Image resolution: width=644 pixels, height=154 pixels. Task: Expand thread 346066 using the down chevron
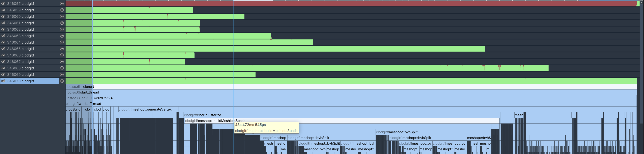[62, 55]
